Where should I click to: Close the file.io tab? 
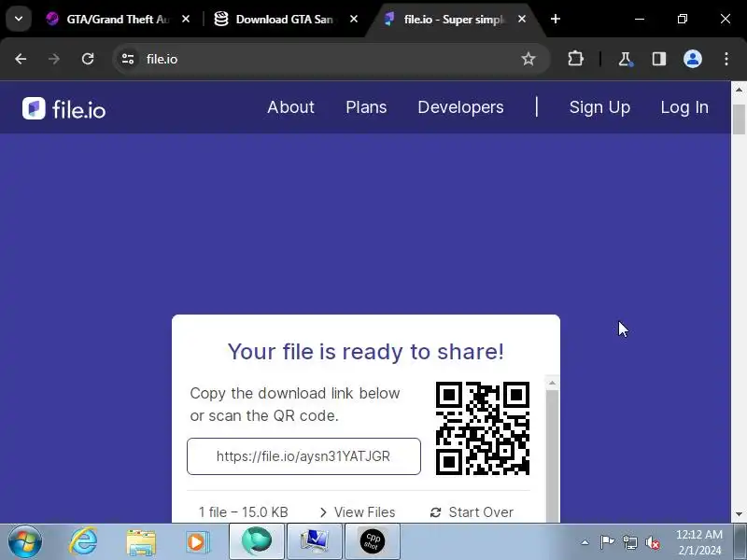[522, 19]
